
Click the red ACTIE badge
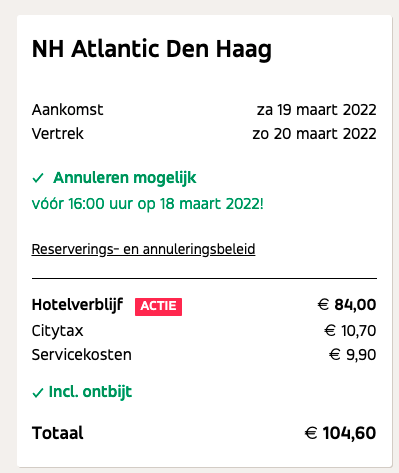[158, 306]
